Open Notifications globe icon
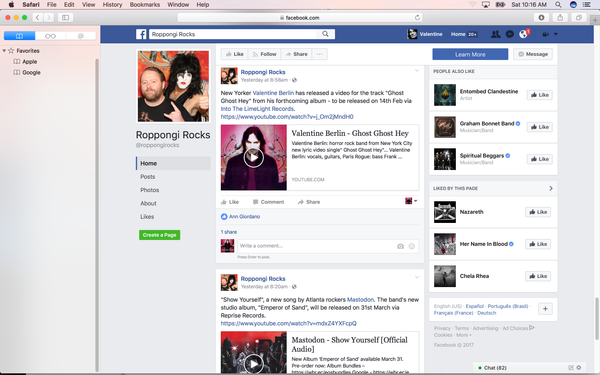The image size is (600, 375). tap(523, 34)
